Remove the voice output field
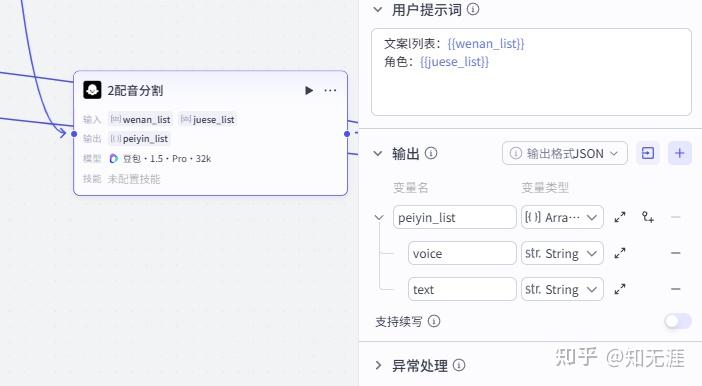 [x=676, y=253]
